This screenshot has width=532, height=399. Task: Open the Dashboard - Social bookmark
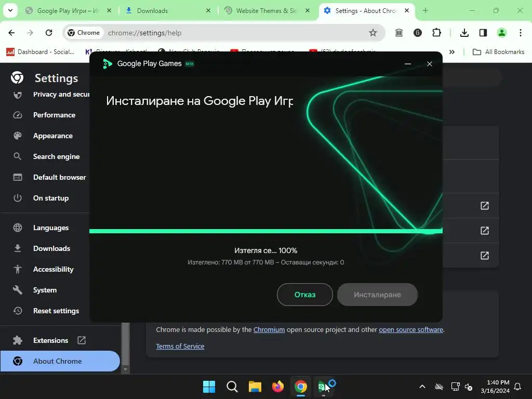point(41,52)
